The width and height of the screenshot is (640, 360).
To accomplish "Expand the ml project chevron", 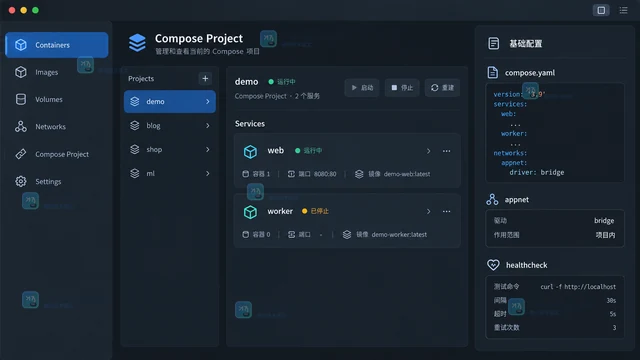I will [207, 173].
